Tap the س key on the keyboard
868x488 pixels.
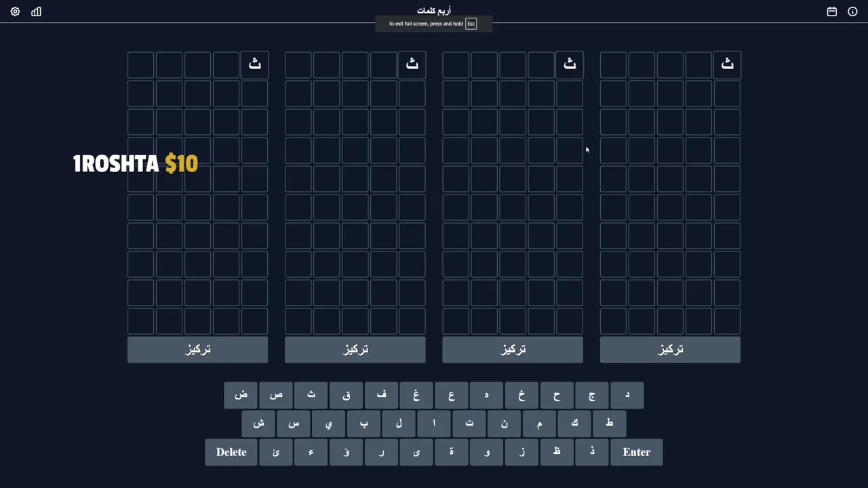coord(294,424)
